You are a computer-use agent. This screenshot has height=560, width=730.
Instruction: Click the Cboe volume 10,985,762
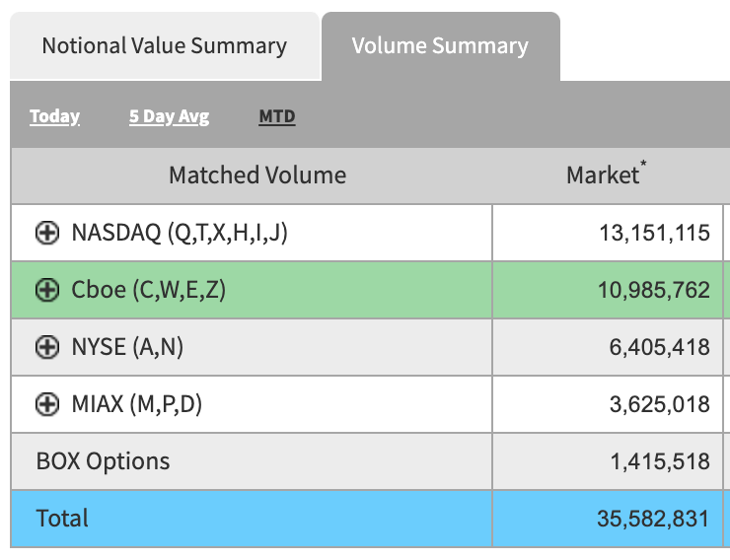tap(654, 290)
